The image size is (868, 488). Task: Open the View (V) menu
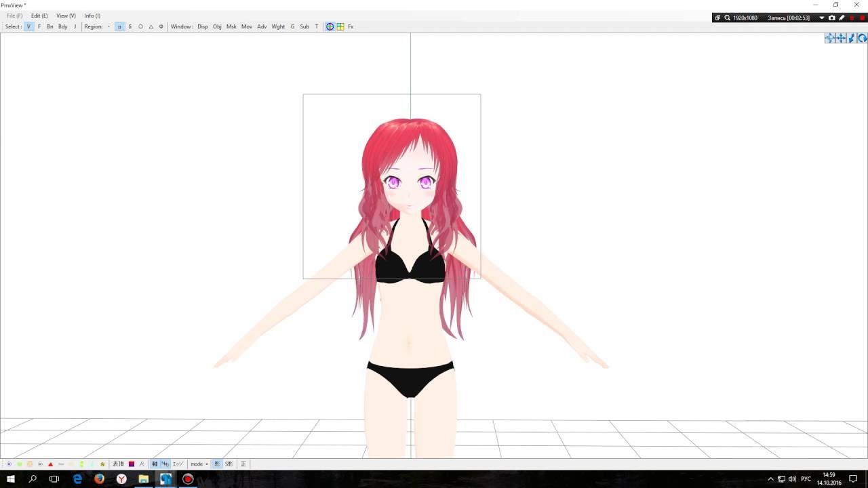(x=66, y=16)
